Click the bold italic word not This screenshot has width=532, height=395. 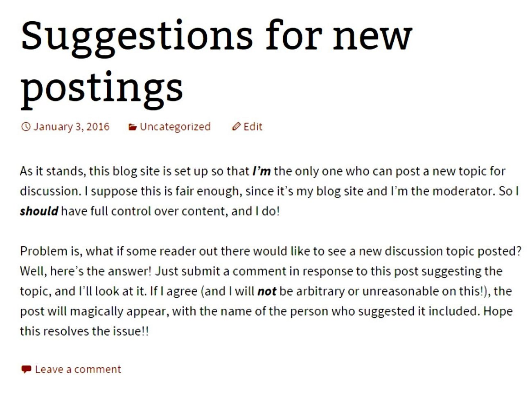coord(266,291)
